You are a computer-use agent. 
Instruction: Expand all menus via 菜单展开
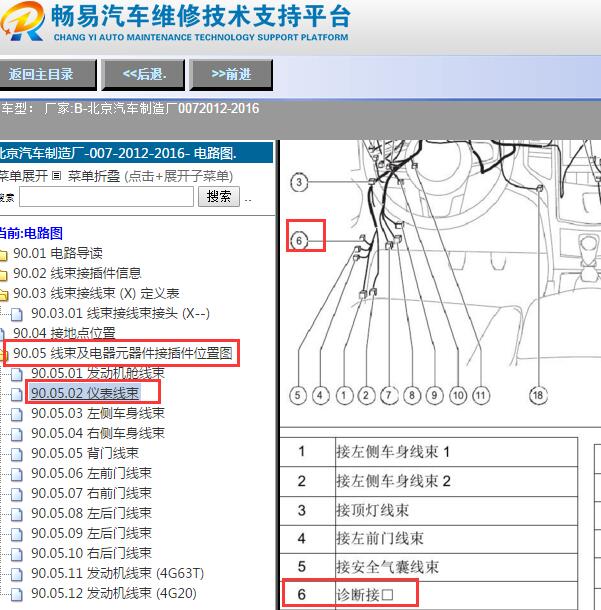click(24, 176)
